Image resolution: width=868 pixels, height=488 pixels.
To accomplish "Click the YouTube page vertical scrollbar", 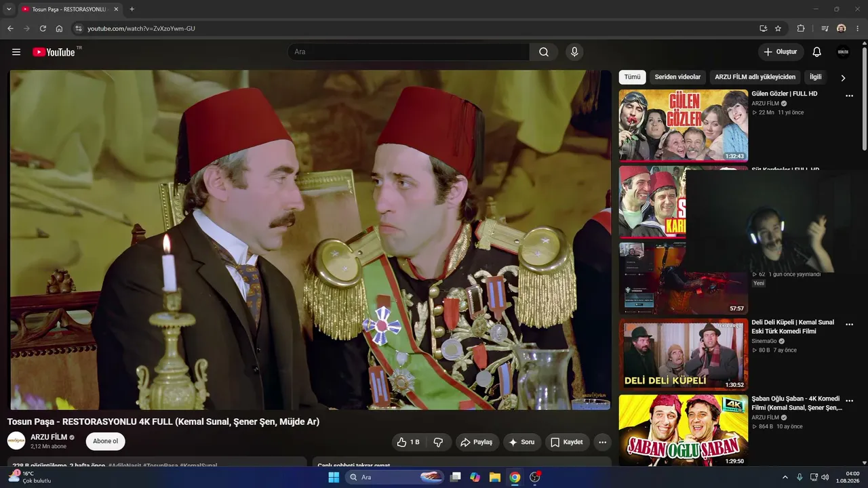I will point(864,98).
